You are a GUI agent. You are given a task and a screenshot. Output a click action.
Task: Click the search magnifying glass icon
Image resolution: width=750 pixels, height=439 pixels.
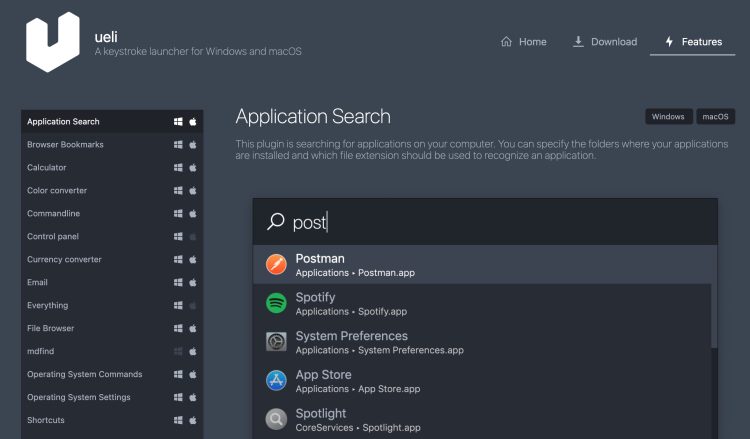click(x=276, y=222)
